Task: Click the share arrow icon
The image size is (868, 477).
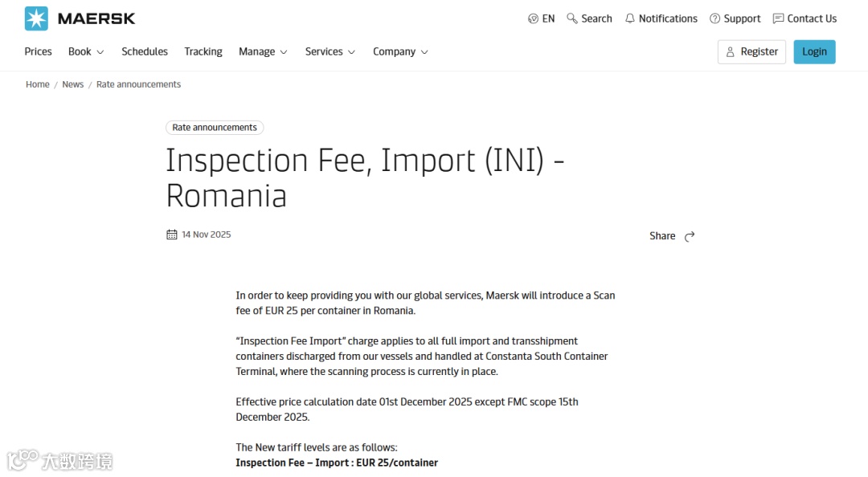Action: [690, 236]
